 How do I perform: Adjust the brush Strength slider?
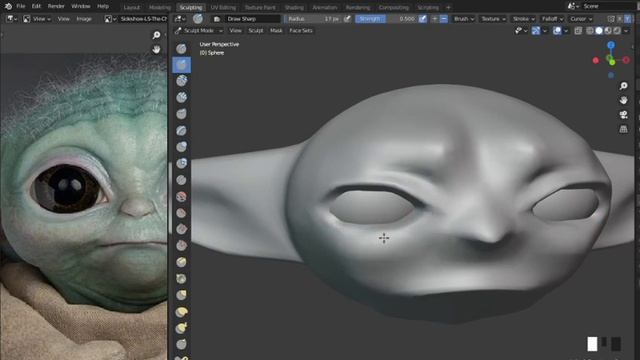387,19
